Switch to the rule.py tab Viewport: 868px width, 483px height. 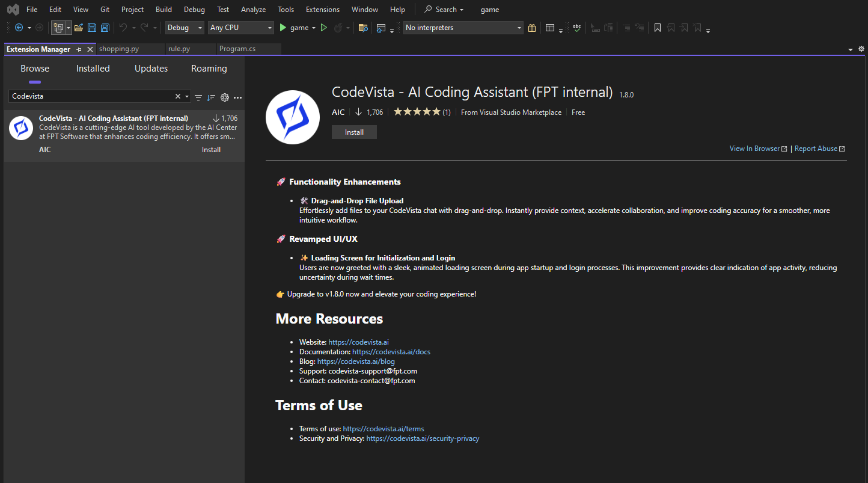point(191,49)
